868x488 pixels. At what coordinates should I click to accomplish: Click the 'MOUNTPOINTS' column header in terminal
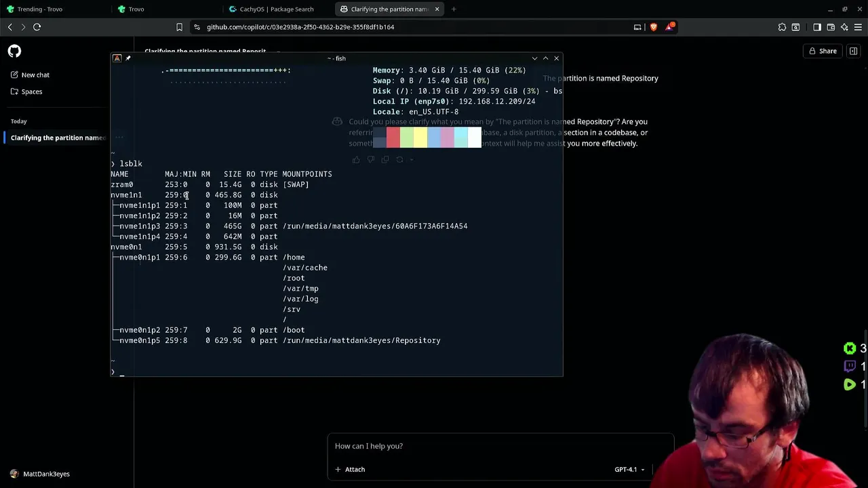click(307, 174)
